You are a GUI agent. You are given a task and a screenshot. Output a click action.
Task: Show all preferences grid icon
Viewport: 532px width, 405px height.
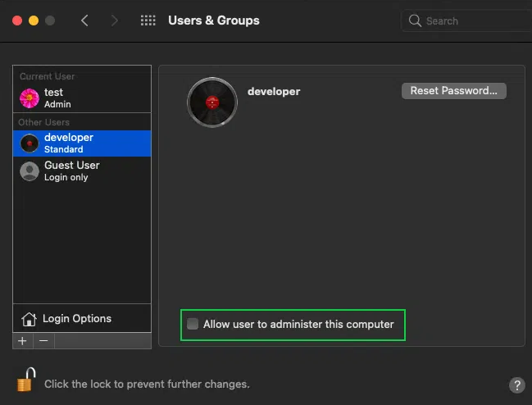pos(148,20)
